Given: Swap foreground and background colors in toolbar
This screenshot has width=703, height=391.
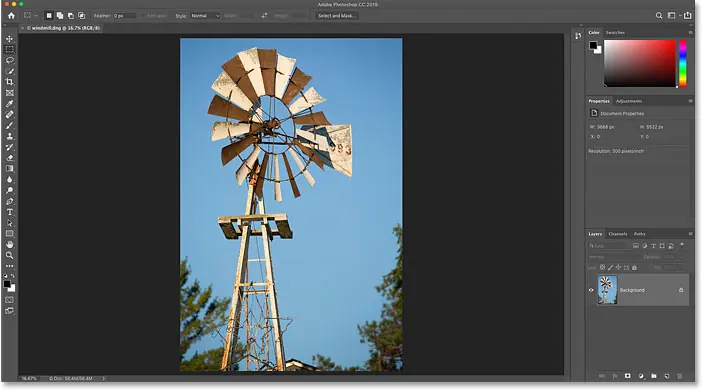Looking at the screenshot, I should (13, 275).
